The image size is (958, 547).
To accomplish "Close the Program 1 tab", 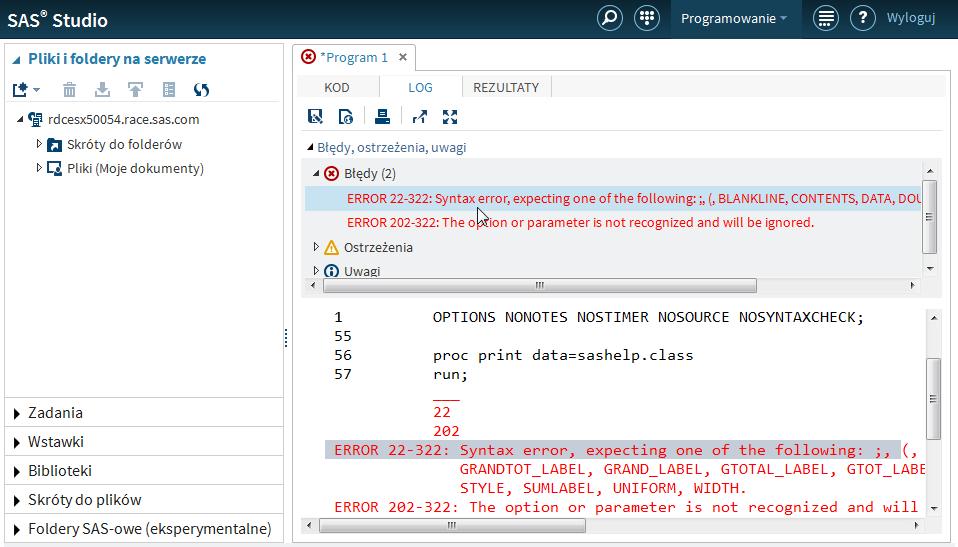I will [x=403, y=57].
